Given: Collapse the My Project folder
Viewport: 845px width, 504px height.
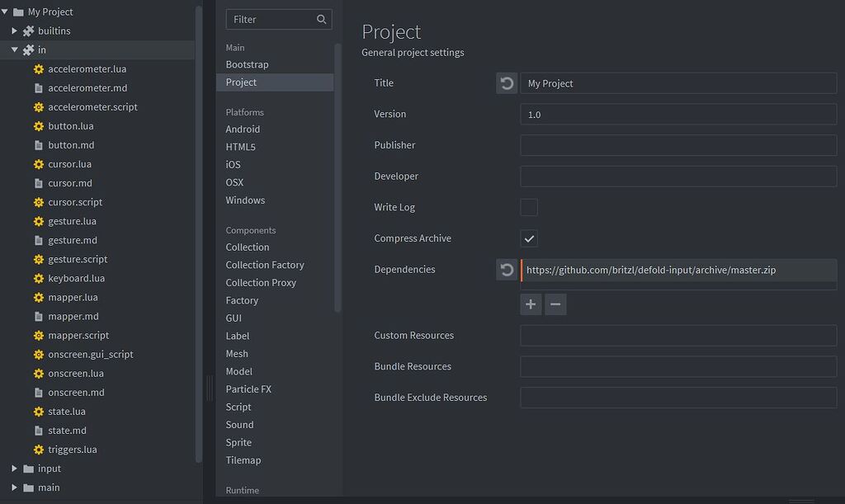Looking at the screenshot, I should click(x=7, y=11).
